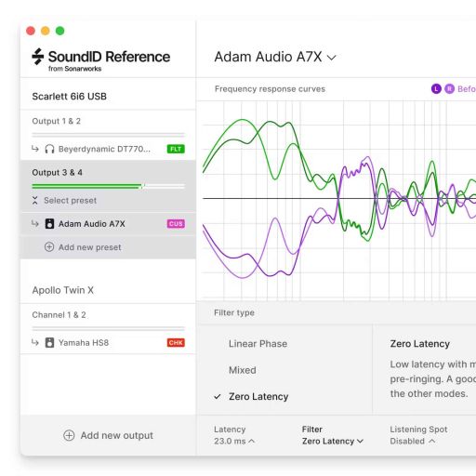This screenshot has width=476, height=476.
Task: Click the speaker icon beside Yamaha HS8
Action: coord(49,343)
